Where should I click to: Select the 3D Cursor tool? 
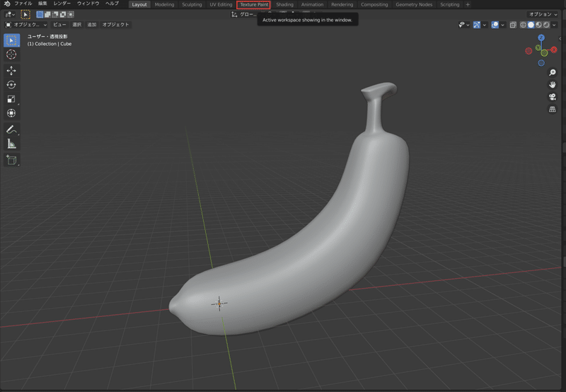click(x=11, y=54)
